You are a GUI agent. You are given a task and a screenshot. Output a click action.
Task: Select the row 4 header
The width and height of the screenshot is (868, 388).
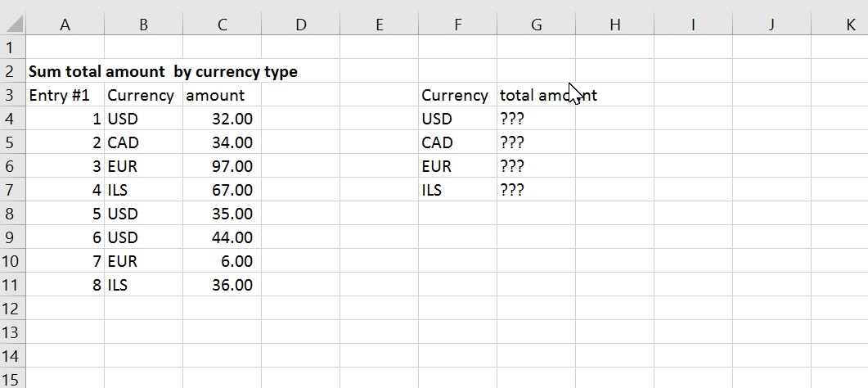12,119
